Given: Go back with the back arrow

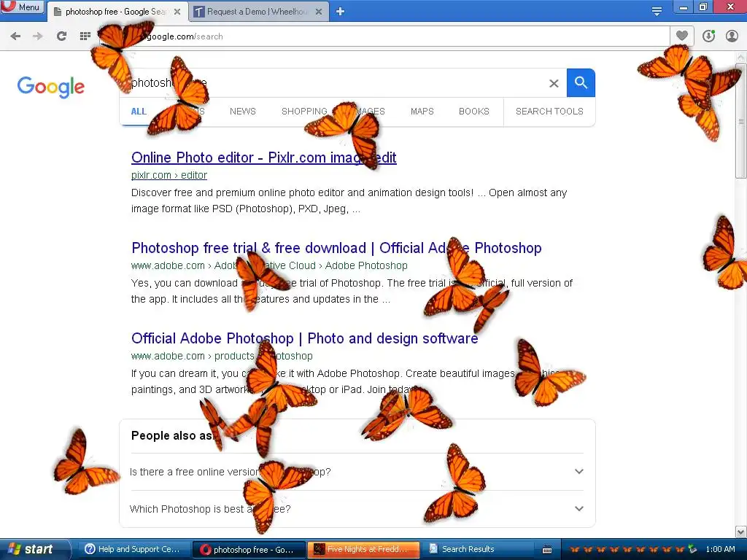Looking at the screenshot, I should tap(15, 36).
